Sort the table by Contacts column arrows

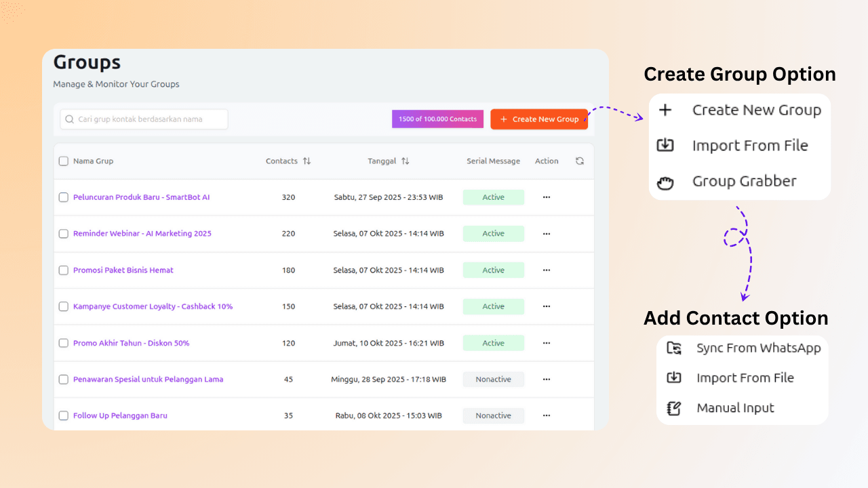[307, 161]
